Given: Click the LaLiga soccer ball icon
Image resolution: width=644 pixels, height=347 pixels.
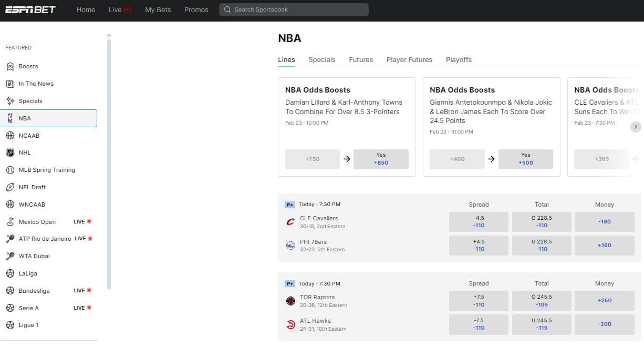Looking at the screenshot, I should pyautogui.click(x=10, y=273).
